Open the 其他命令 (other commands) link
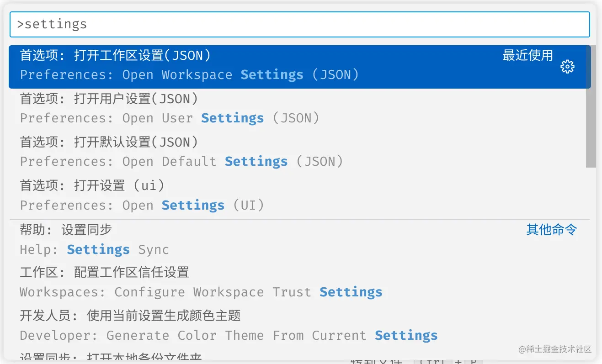The image size is (602, 364). point(551,230)
